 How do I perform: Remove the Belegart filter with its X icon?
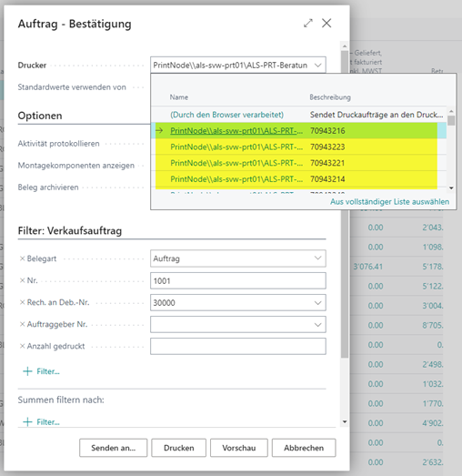pyautogui.click(x=22, y=258)
